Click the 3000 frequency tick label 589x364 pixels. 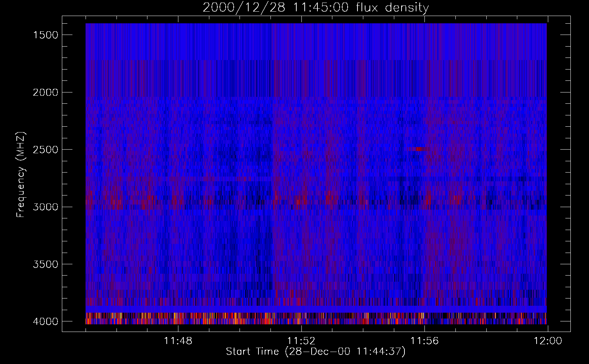point(46,207)
